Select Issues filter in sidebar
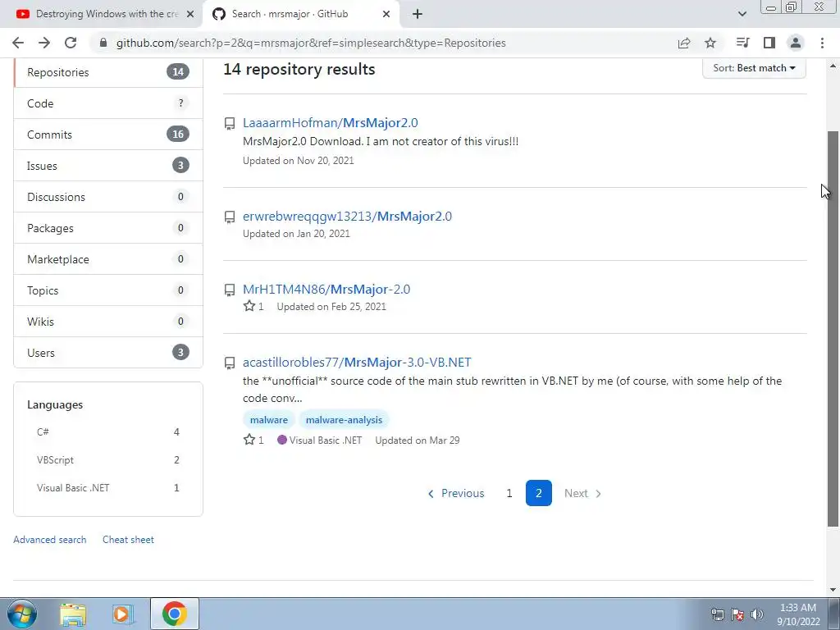Screen dimensions: 840x630 [x=108, y=166]
